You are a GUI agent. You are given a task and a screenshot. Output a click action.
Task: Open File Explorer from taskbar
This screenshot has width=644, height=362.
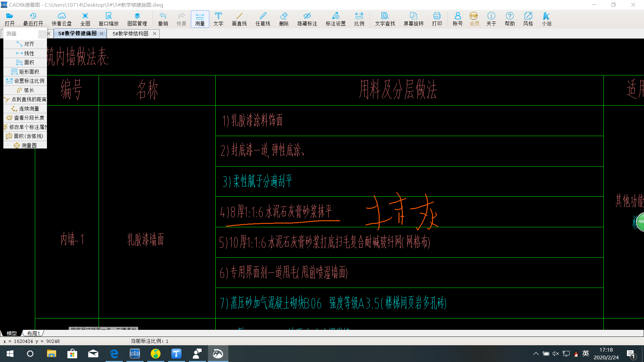51,354
